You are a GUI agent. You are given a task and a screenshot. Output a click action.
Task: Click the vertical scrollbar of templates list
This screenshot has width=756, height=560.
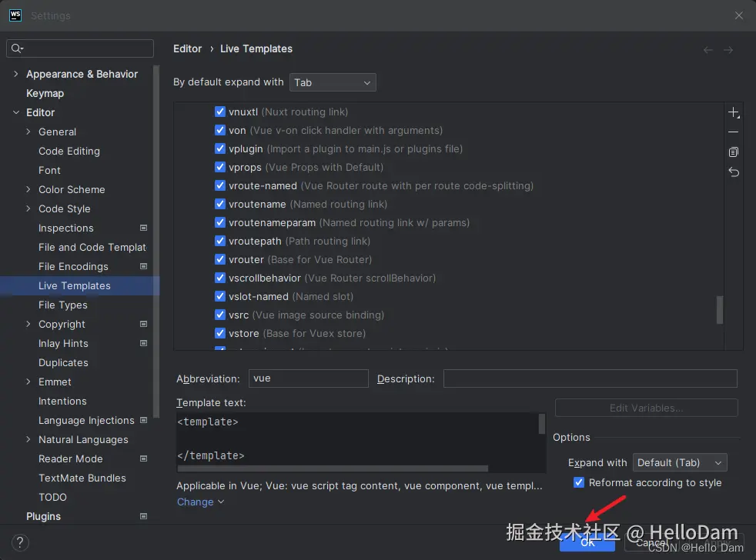pos(719,310)
